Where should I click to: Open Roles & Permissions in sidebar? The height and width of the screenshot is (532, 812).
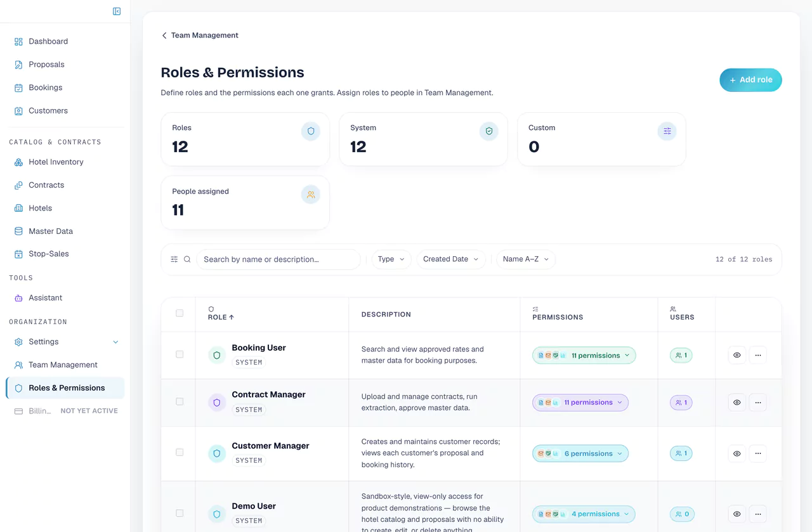[x=65, y=388]
